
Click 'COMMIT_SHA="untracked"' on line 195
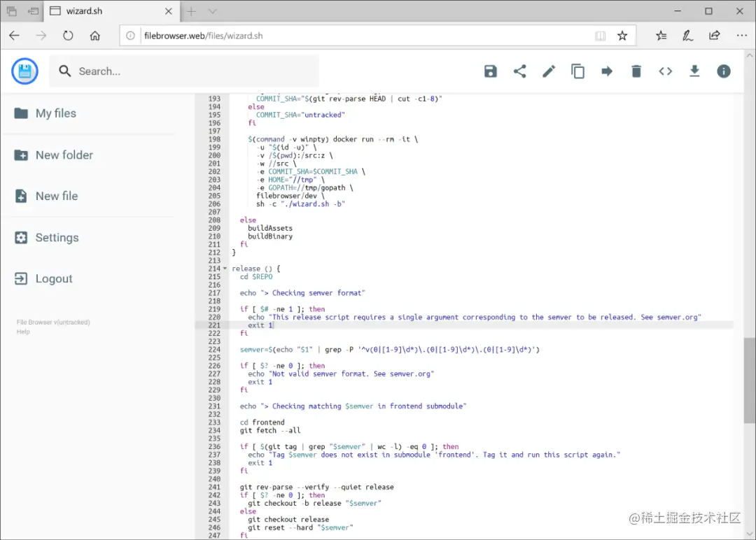(300, 115)
